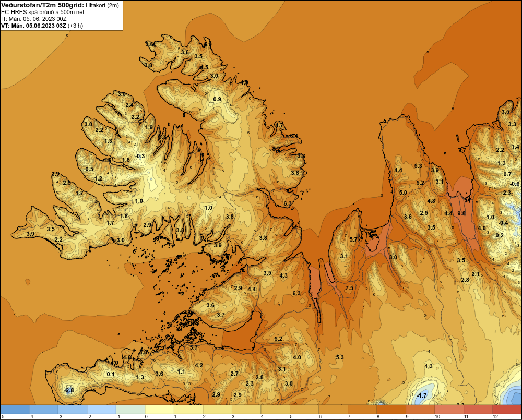The image size is (522, 420).
Task: Click the '-0.4' temperature value on the map
Action: click(x=503, y=223)
